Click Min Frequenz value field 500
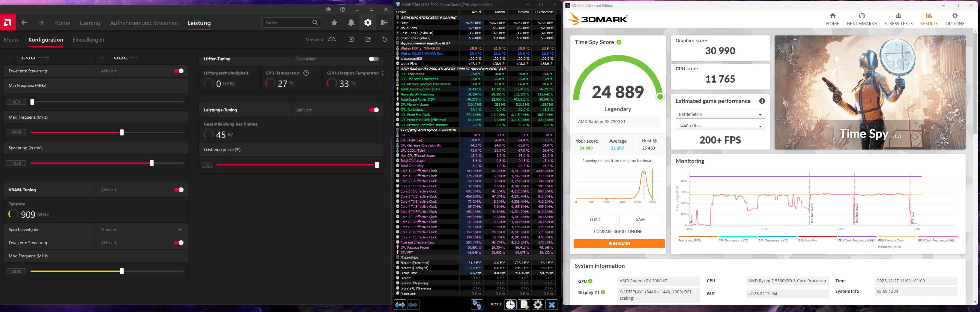980x312 pixels. (x=16, y=102)
